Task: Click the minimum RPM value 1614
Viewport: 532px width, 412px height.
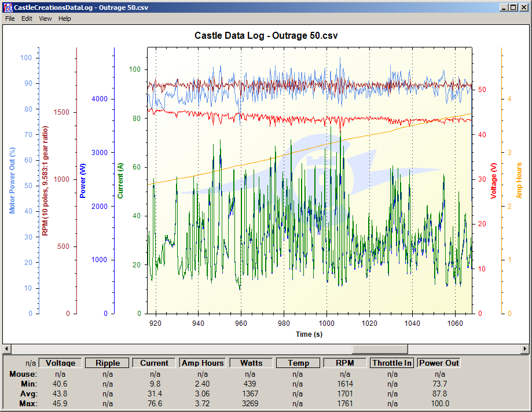Action: 345,384
